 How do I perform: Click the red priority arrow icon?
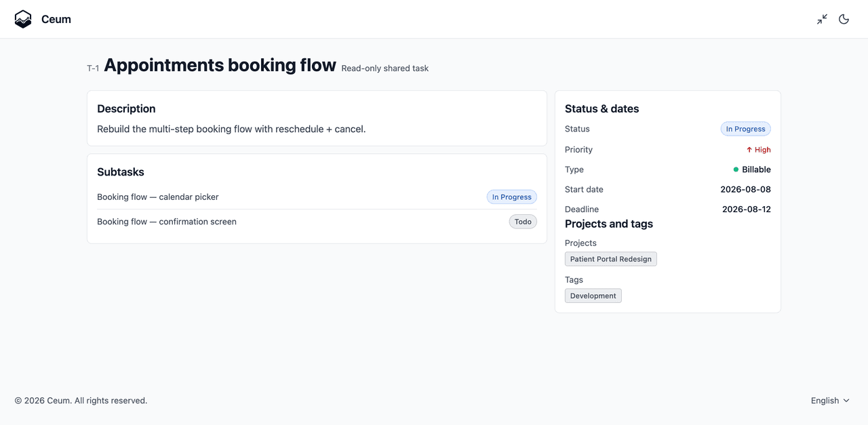click(x=749, y=150)
